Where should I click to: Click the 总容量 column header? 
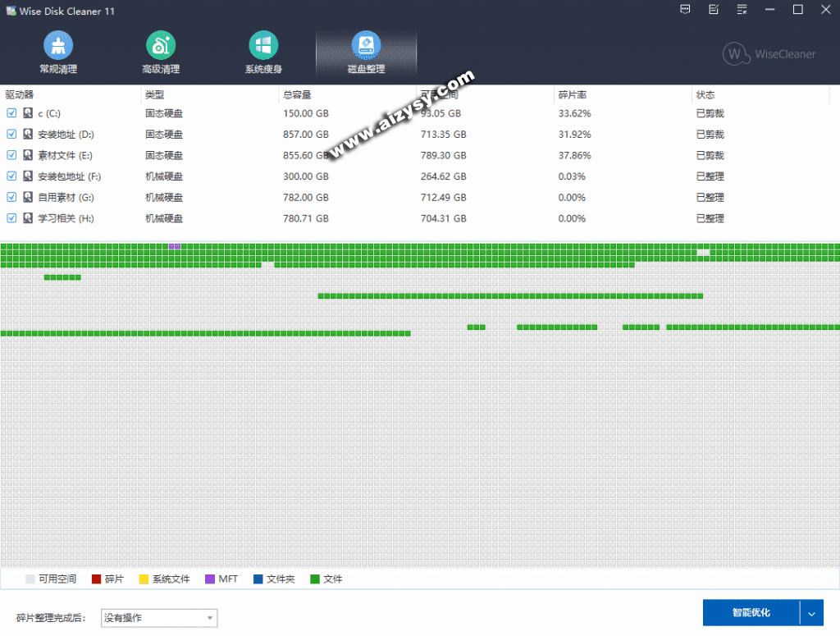(297, 95)
